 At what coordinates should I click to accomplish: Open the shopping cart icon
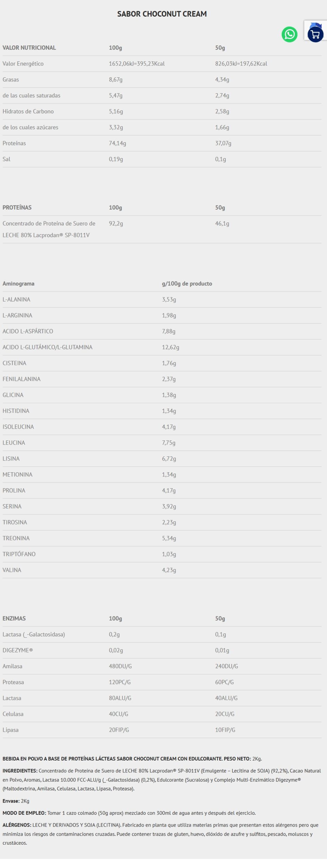(x=315, y=34)
